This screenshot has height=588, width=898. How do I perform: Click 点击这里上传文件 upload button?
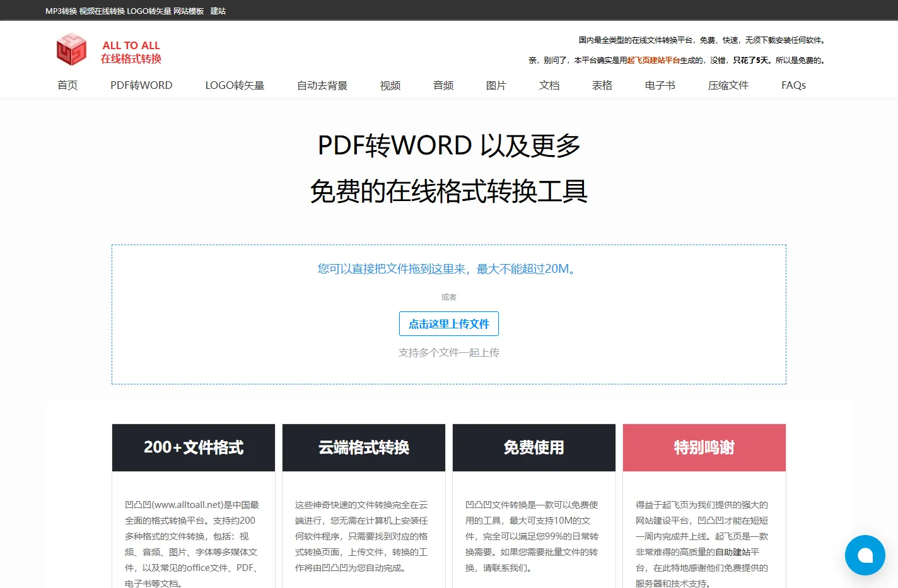point(449,323)
